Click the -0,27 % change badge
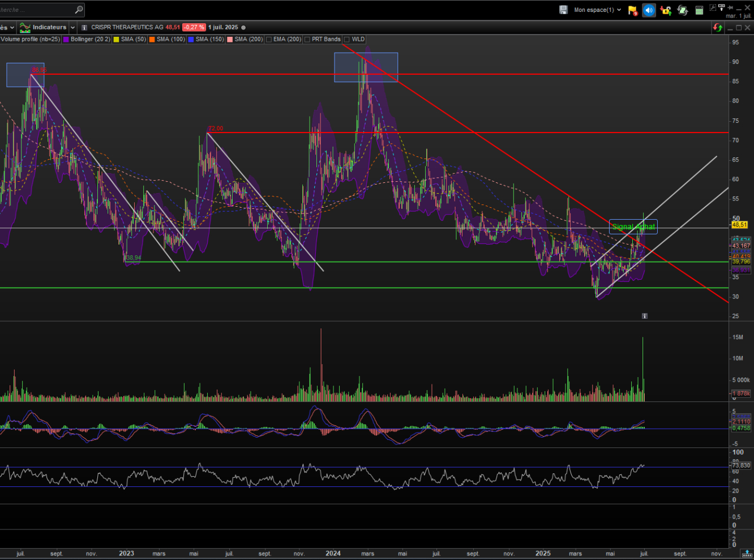 coord(194,27)
